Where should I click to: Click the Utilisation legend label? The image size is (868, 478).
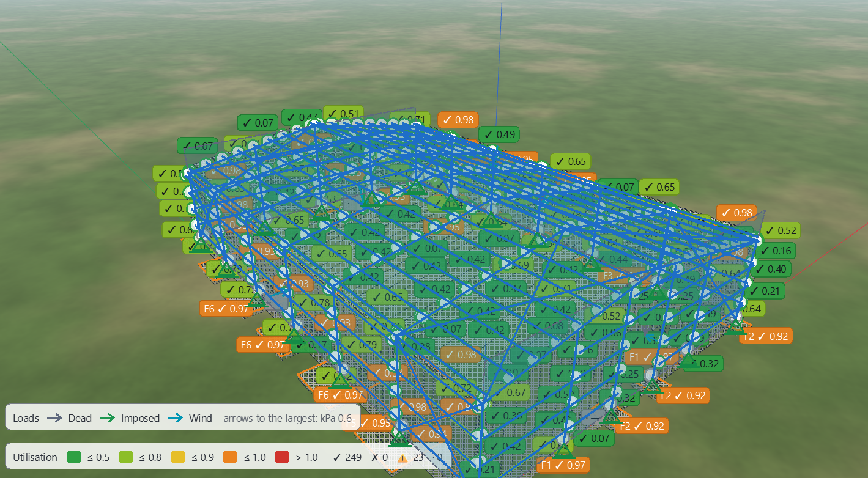(x=35, y=457)
